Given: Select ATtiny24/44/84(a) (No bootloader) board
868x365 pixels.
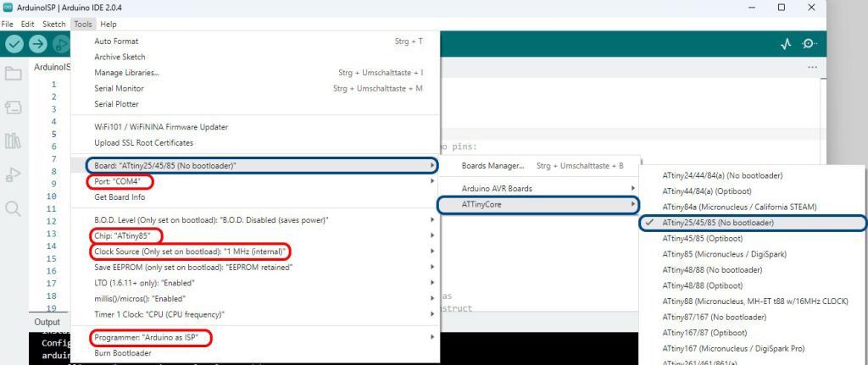Looking at the screenshot, I should [x=754, y=175].
